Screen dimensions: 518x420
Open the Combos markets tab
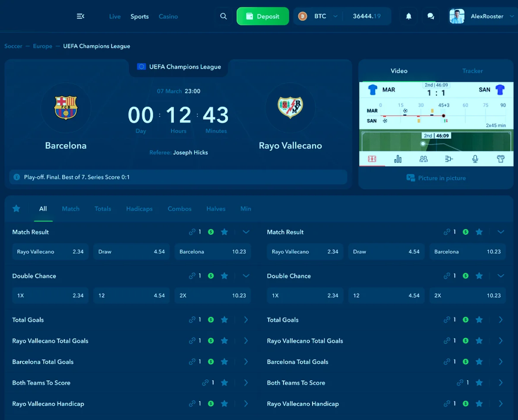[180, 209]
